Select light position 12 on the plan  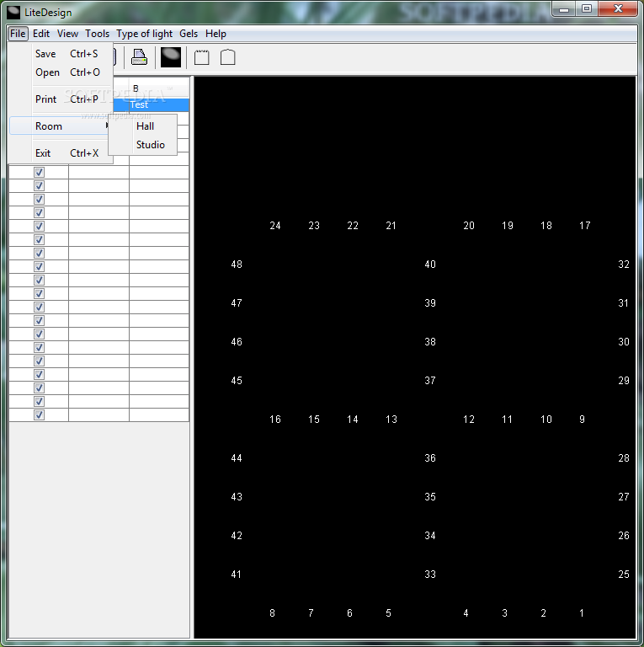coord(469,420)
